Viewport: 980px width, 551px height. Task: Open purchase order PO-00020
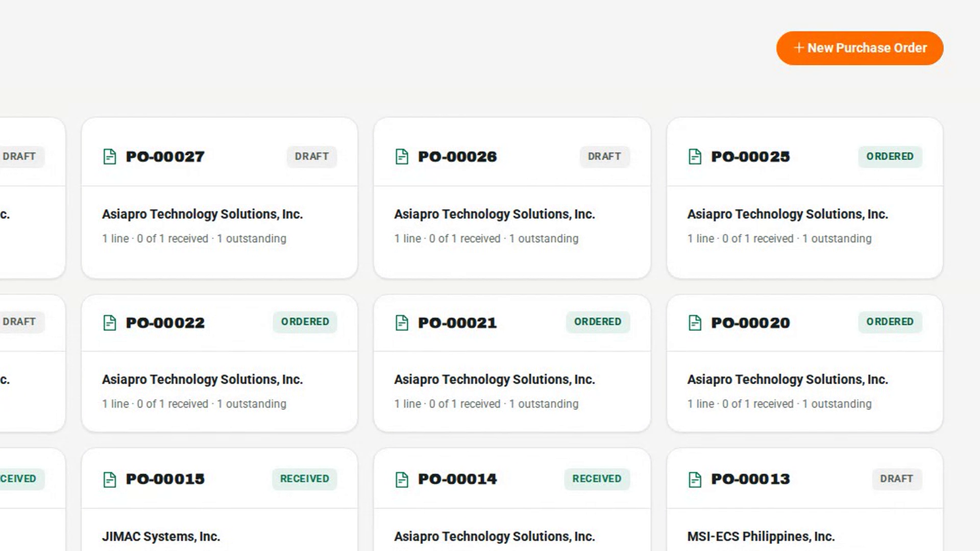click(750, 323)
